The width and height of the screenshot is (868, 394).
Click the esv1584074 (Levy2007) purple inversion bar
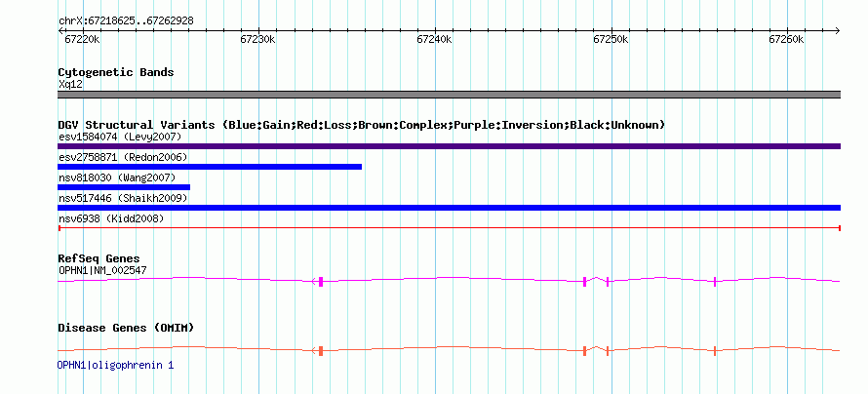[x=449, y=146]
